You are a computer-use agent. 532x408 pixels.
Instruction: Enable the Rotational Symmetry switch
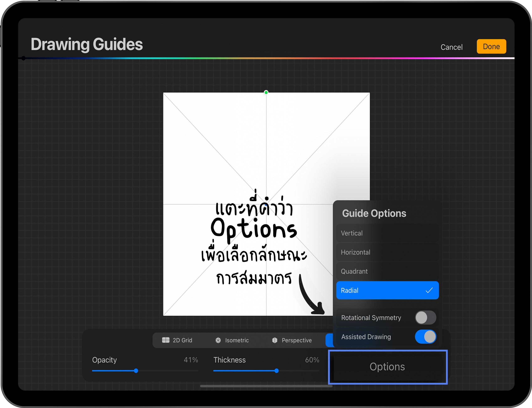(425, 317)
